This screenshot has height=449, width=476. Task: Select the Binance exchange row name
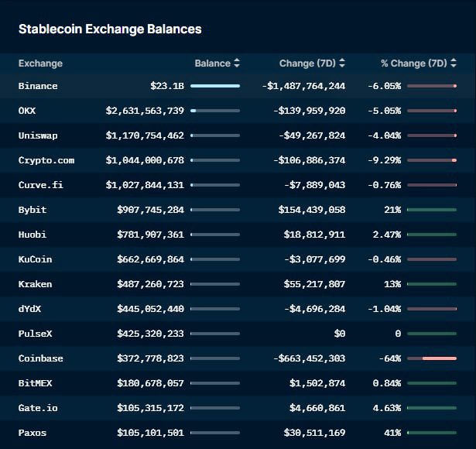pos(38,86)
